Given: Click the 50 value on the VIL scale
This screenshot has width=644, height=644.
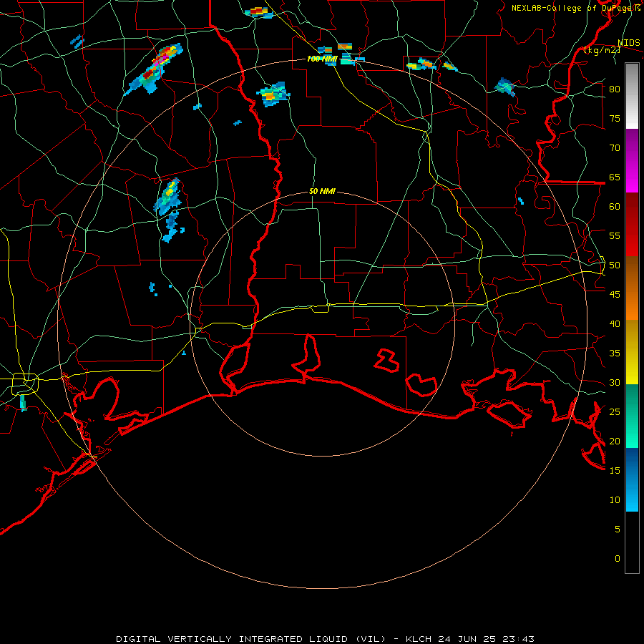Looking at the screenshot, I should tap(615, 265).
